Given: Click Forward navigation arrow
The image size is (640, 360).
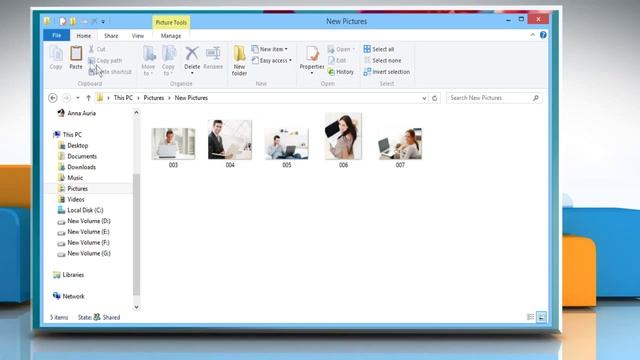Looking at the screenshot, I should tap(66, 98).
